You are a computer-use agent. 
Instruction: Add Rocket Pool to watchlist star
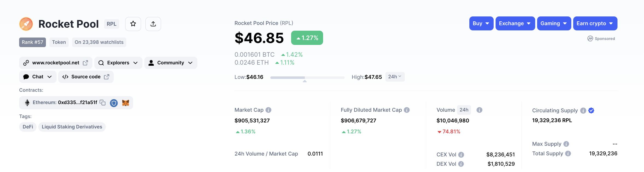(133, 24)
